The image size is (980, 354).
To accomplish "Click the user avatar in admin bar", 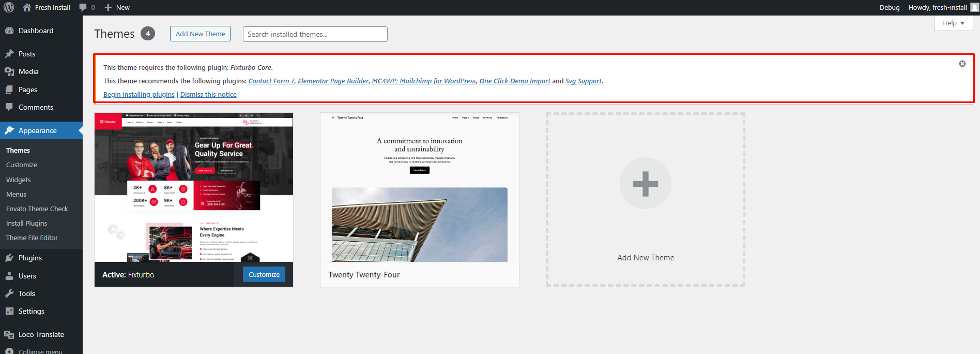I will (974, 7).
